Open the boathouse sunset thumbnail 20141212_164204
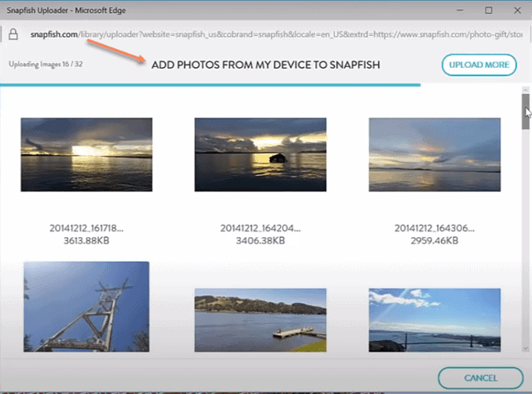The height and width of the screenshot is (394, 532). 260,154
